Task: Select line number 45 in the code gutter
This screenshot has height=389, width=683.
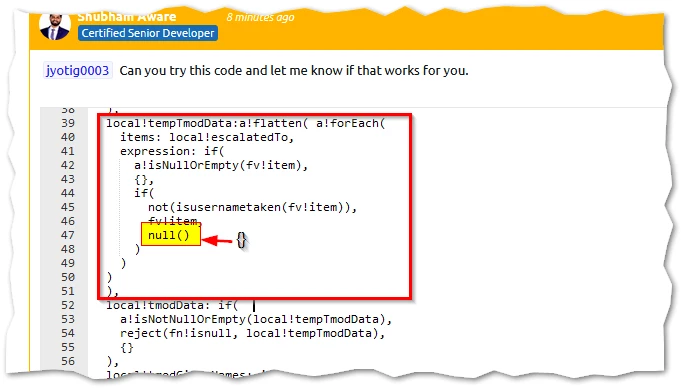Action: point(68,207)
